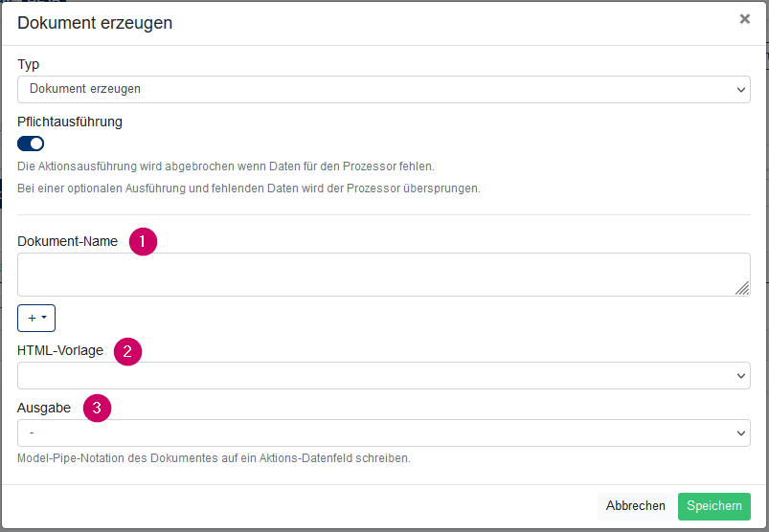Image resolution: width=769 pixels, height=532 pixels.
Task: Click the HTML-Vorlage field label
Action: [60, 351]
